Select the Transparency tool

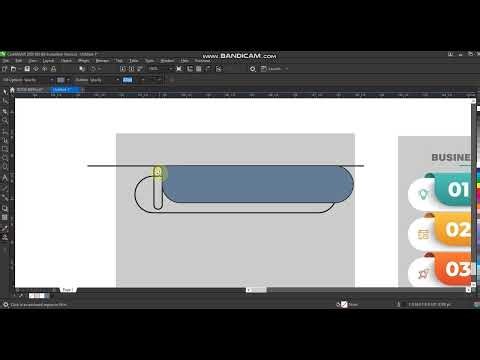[5, 218]
